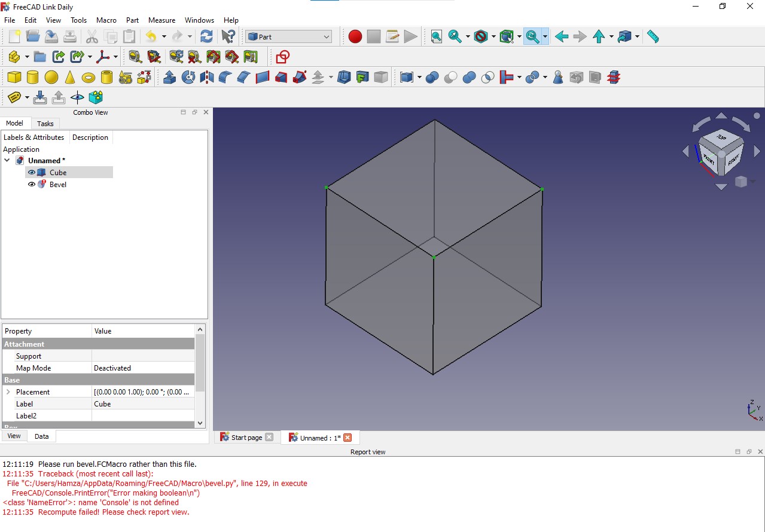Collapse the Unnamed document tree
765x532 pixels.
pos(7,160)
